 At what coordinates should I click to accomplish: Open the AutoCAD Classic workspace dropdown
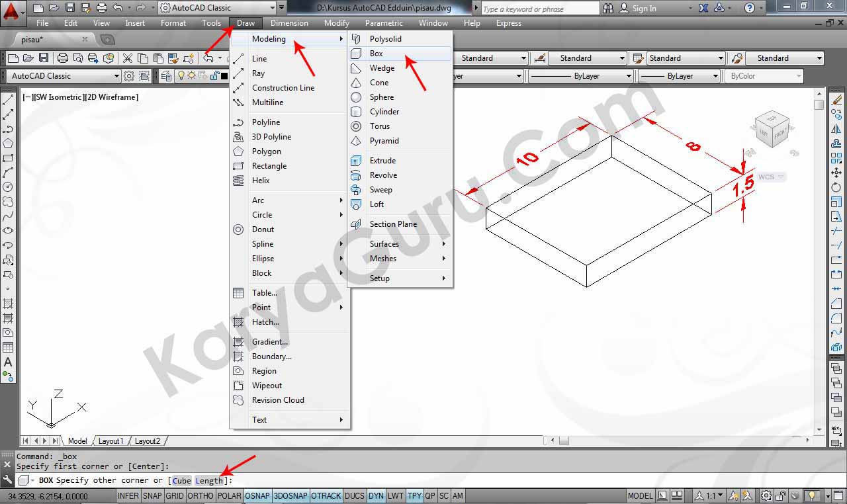pos(222,8)
